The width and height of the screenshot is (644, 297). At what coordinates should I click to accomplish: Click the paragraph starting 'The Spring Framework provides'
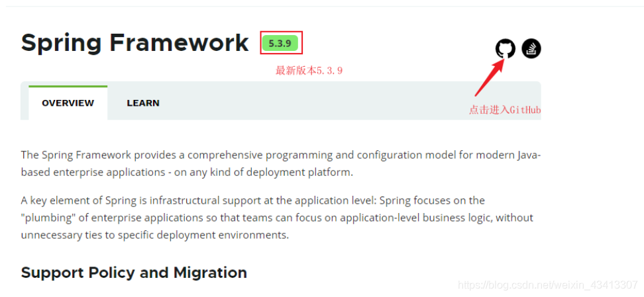(x=281, y=163)
